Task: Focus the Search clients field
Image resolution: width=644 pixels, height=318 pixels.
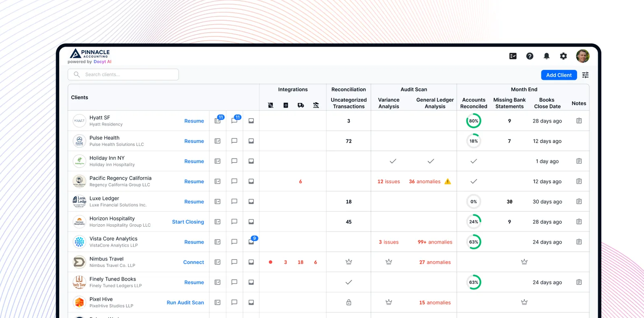Action: click(x=123, y=74)
